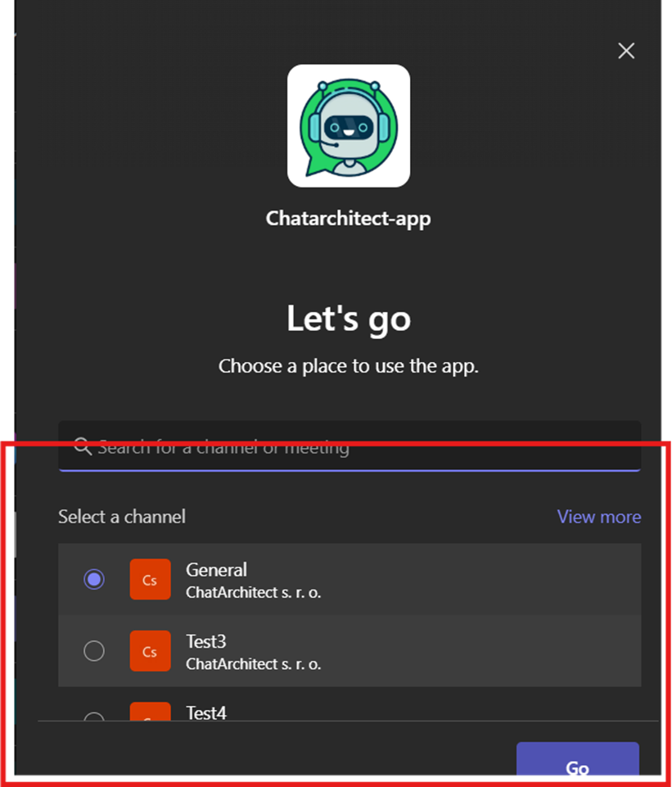Click the General channel name
This screenshot has height=787, width=672.
pos(216,570)
